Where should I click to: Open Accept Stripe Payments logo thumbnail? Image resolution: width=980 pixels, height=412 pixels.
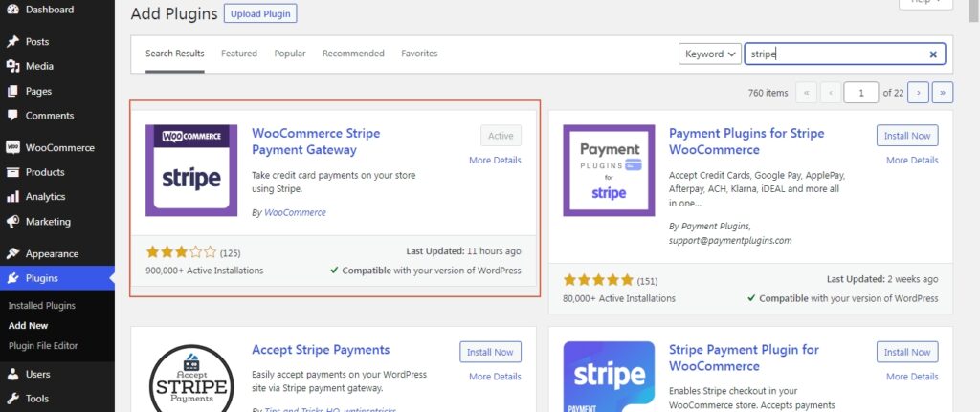pos(191,377)
